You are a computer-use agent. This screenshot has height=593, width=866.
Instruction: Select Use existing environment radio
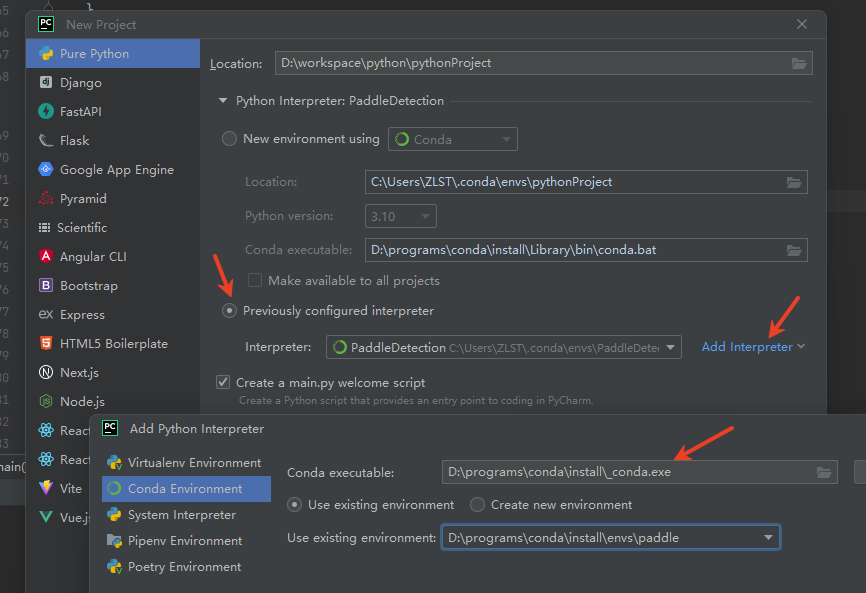(294, 505)
